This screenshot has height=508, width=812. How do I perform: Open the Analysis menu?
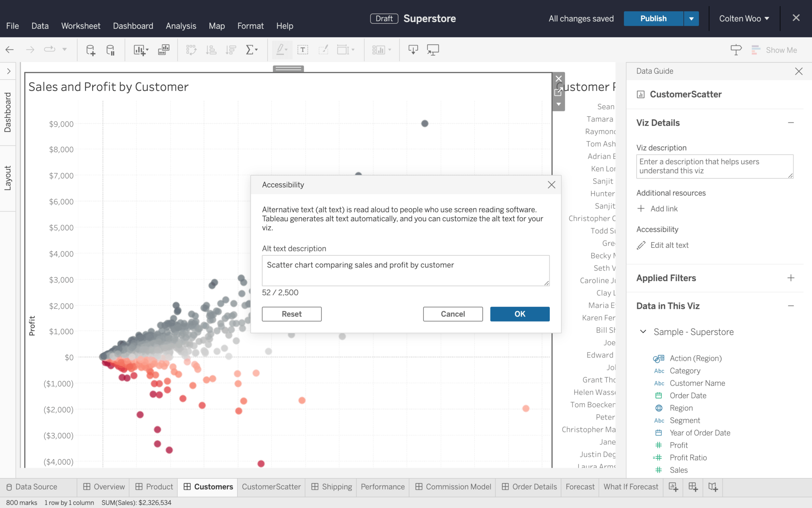(181, 26)
